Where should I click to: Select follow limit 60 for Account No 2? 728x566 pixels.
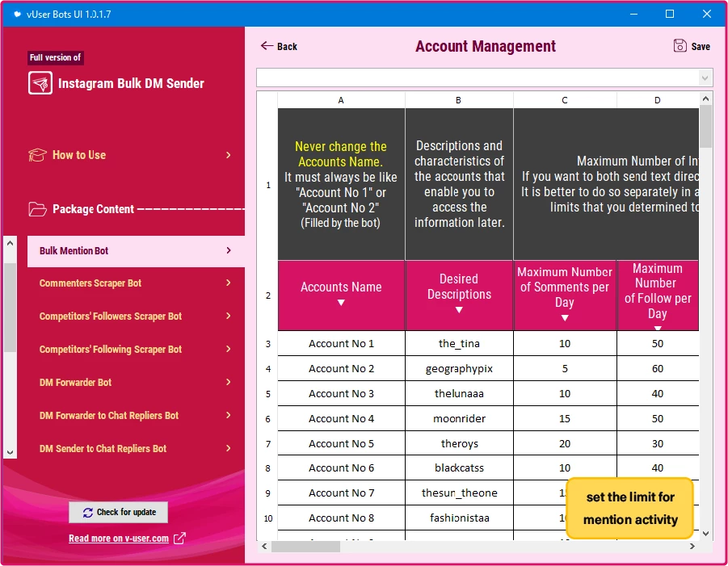[x=658, y=369]
